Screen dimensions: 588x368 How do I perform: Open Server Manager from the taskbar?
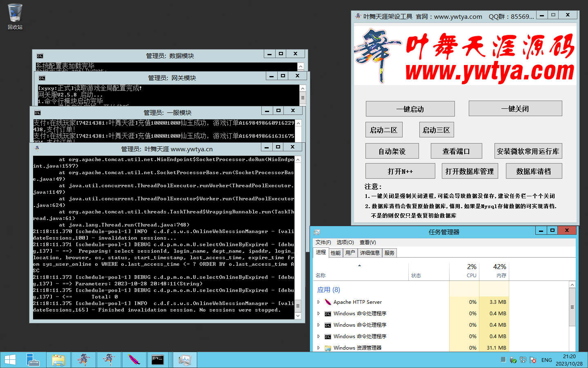click(x=33, y=360)
